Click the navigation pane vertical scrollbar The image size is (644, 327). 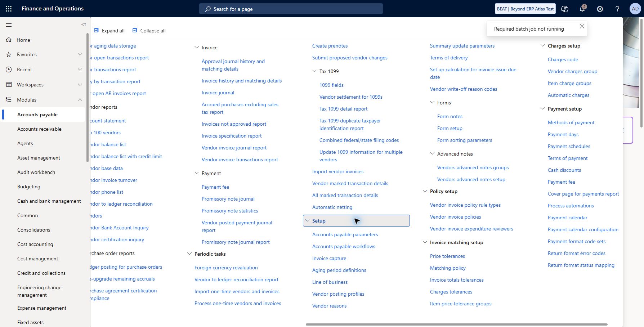pos(88,97)
